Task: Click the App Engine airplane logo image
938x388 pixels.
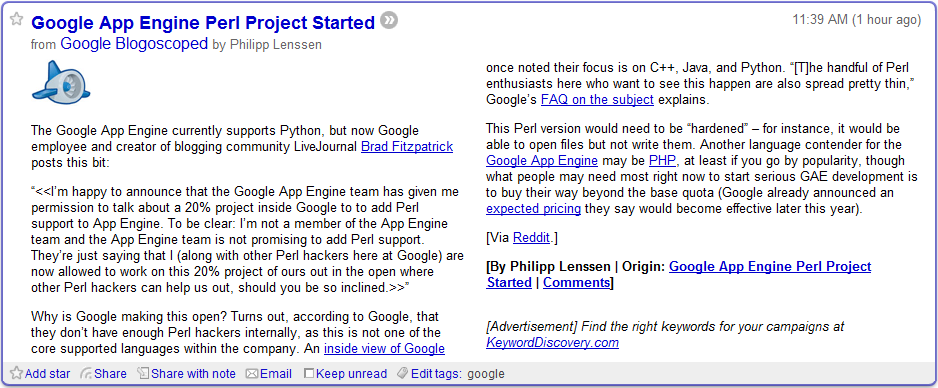Action: pos(60,82)
